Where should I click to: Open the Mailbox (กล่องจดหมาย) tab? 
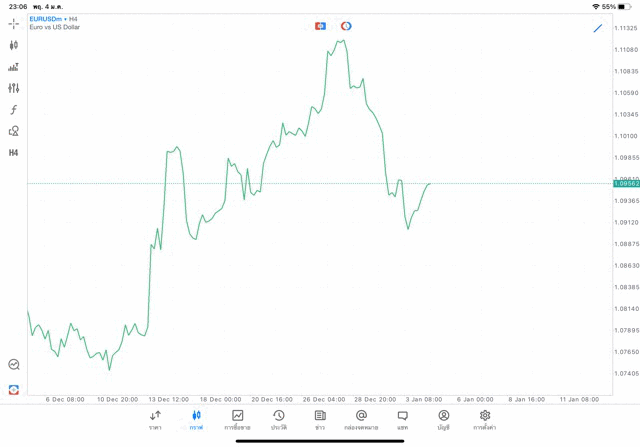361,419
